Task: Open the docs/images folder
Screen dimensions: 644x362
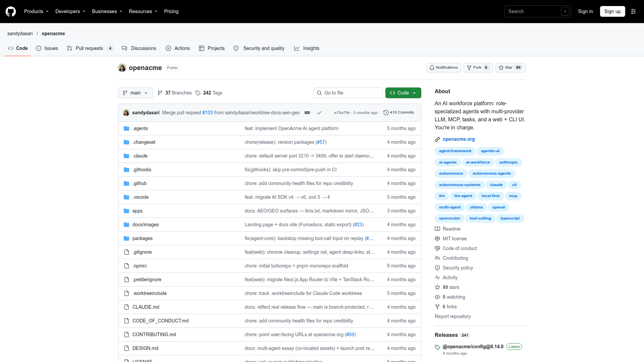Action: 146,225
